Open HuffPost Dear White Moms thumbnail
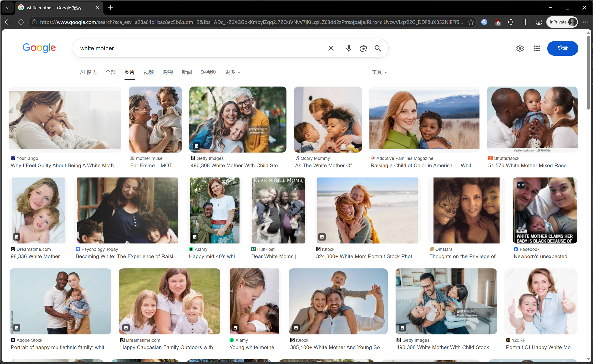This screenshot has height=364, width=593. 279,210
